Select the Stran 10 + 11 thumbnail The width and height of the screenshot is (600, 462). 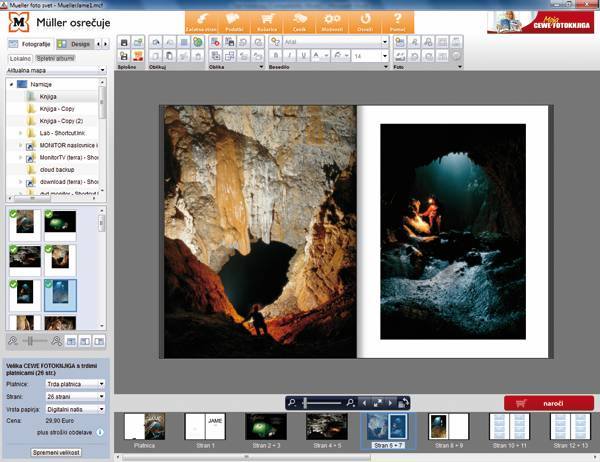[509, 426]
